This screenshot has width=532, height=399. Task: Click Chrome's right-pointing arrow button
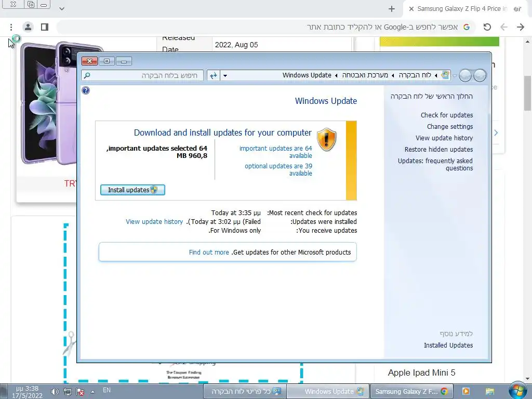point(521,27)
